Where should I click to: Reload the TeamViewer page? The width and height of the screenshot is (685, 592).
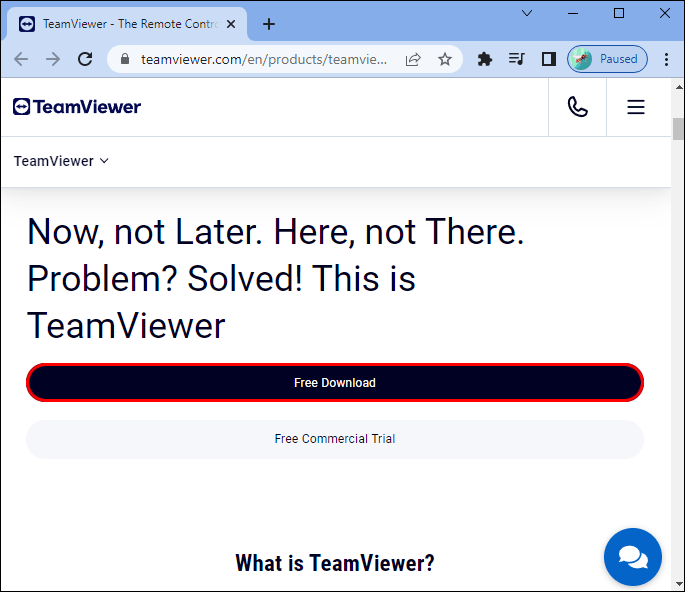(x=85, y=59)
